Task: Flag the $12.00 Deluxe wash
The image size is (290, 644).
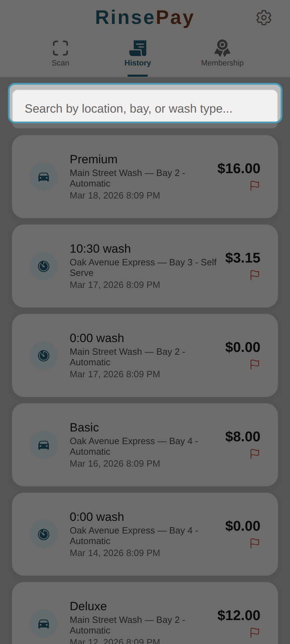Action: [x=254, y=632]
